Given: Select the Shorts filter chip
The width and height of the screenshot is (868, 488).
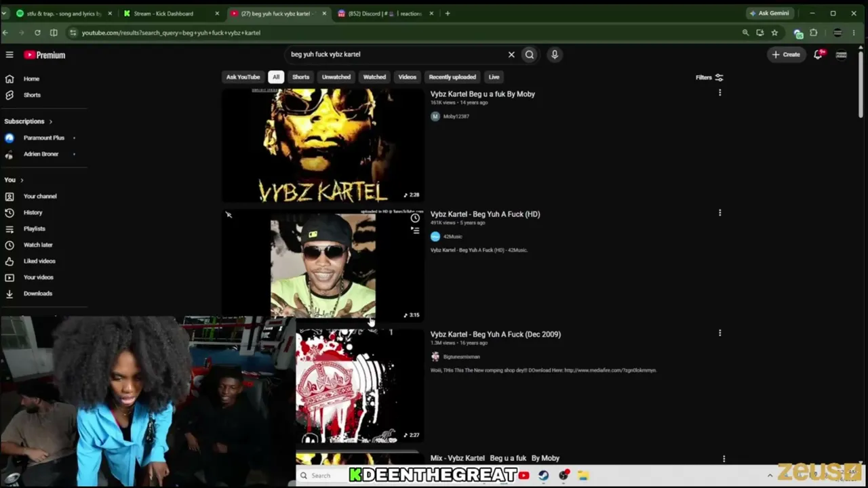Looking at the screenshot, I should tap(300, 77).
